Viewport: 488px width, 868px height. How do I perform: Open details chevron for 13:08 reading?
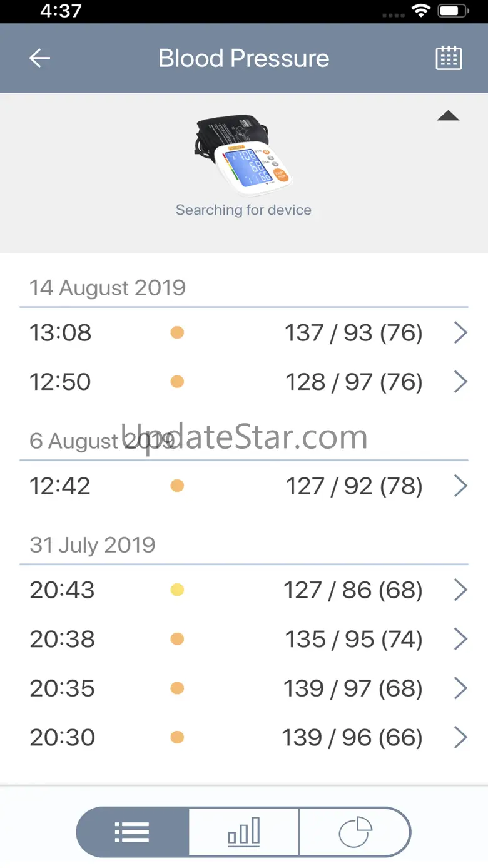460,333
